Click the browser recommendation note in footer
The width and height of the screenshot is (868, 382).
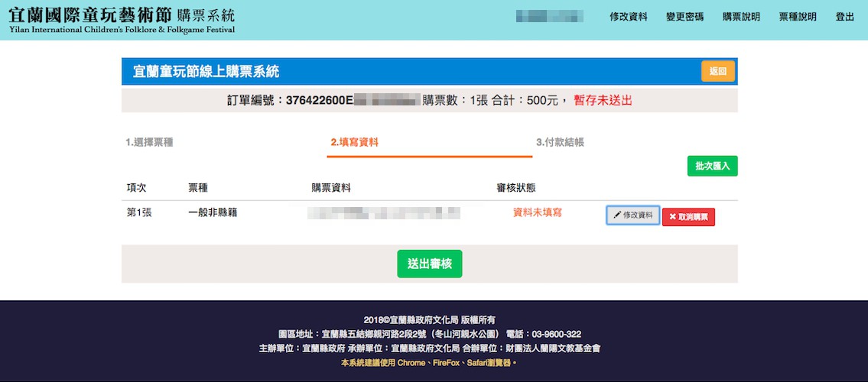point(429,363)
